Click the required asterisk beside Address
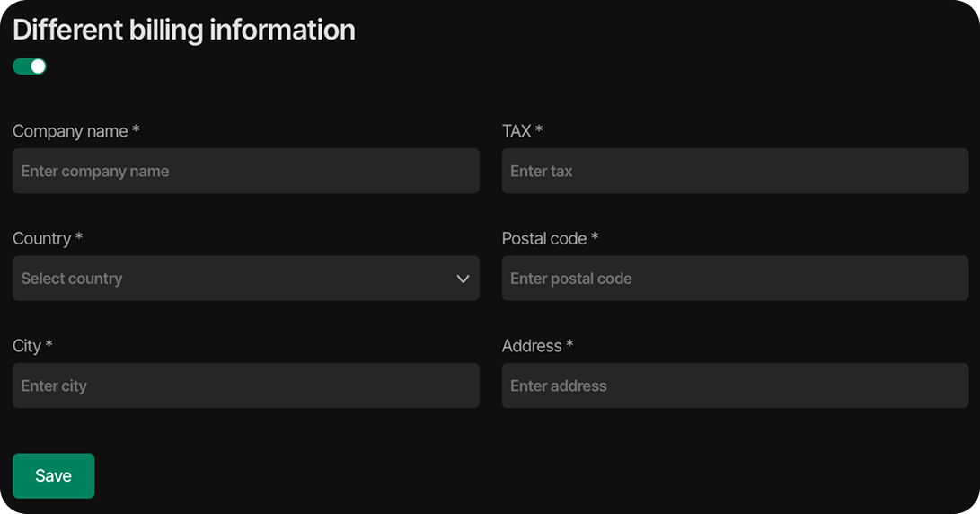 click(x=569, y=345)
